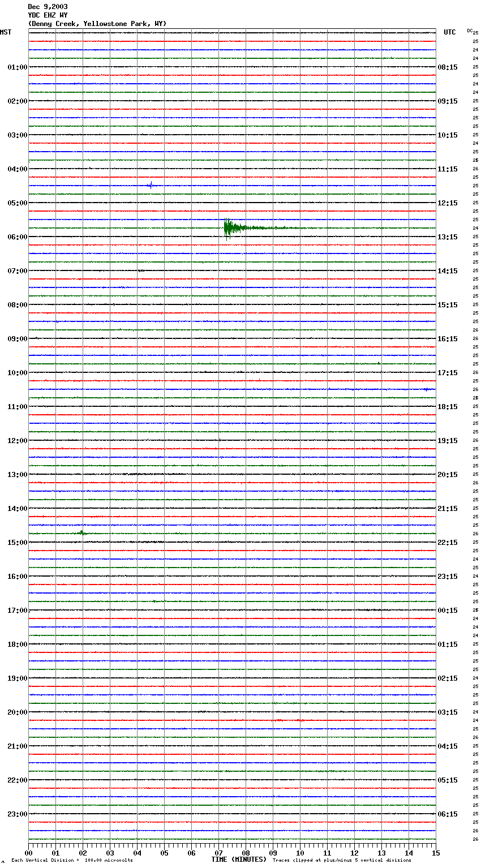The image size is (481, 868).
Task: Select the 15:00 MST time label
Action: pos(18,543)
